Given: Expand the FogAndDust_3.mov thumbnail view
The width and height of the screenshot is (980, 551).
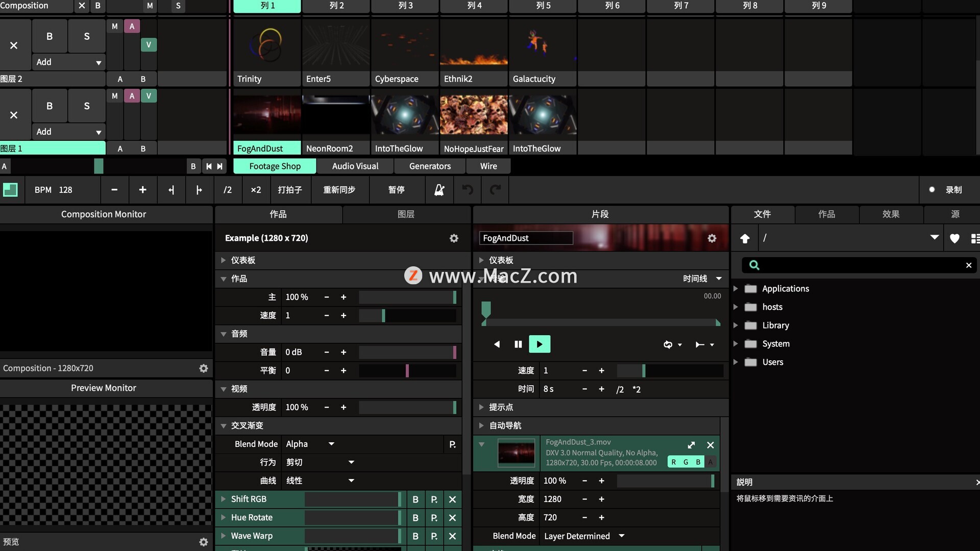Looking at the screenshot, I should (691, 445).
